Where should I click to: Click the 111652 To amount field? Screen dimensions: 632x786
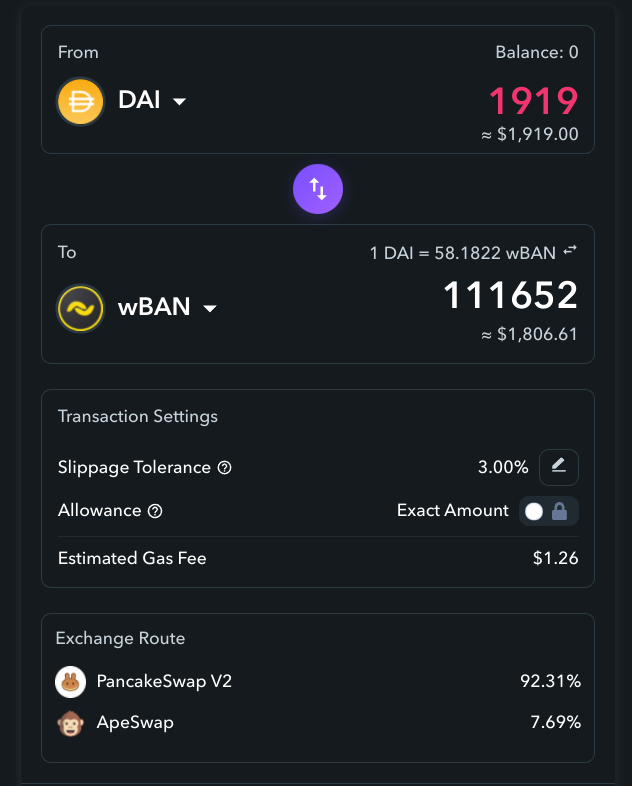click(x=511, y=295)
